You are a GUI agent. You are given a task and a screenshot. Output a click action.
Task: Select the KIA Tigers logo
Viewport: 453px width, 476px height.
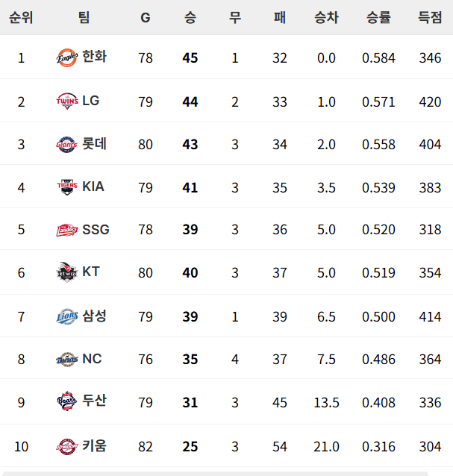tap(67, 187)
